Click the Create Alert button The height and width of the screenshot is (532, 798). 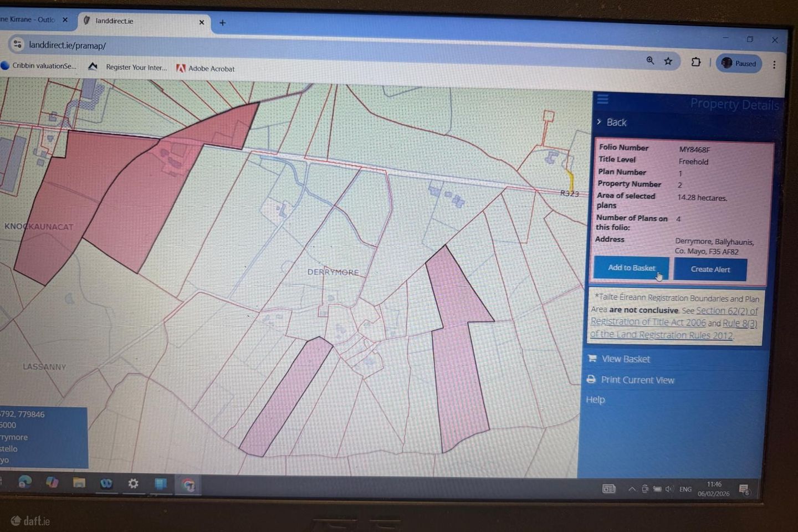coord(710,269)
